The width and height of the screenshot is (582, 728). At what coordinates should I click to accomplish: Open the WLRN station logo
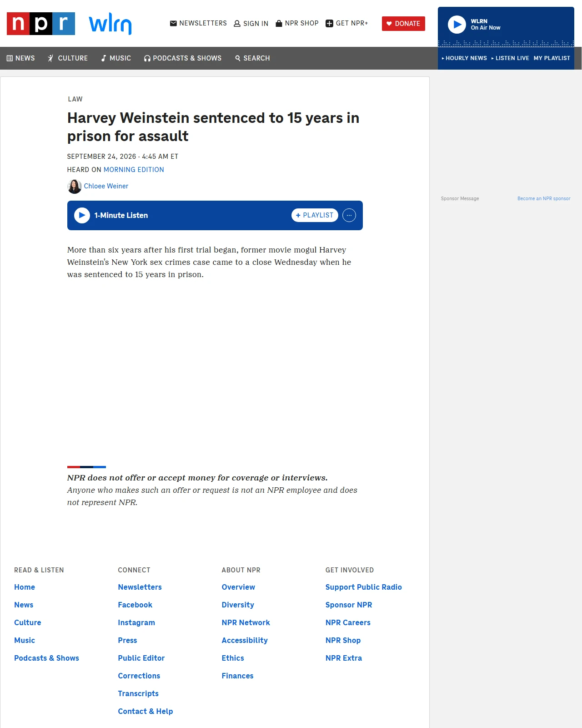(110, 24)
